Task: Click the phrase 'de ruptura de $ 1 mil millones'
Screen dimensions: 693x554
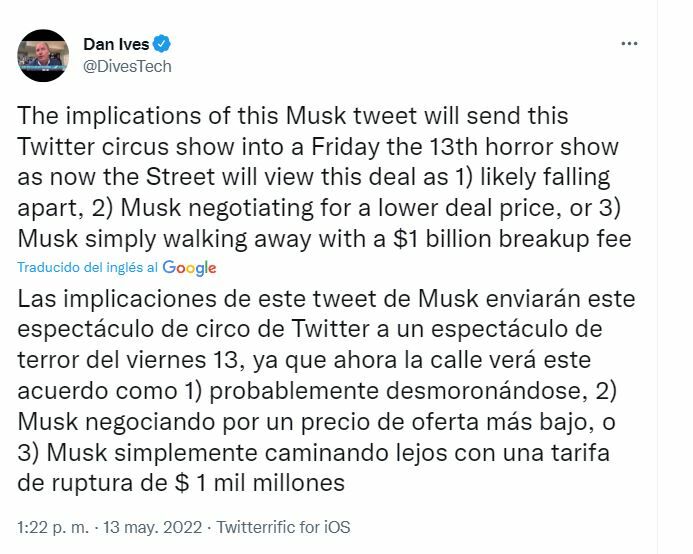Action: point(182,482)
